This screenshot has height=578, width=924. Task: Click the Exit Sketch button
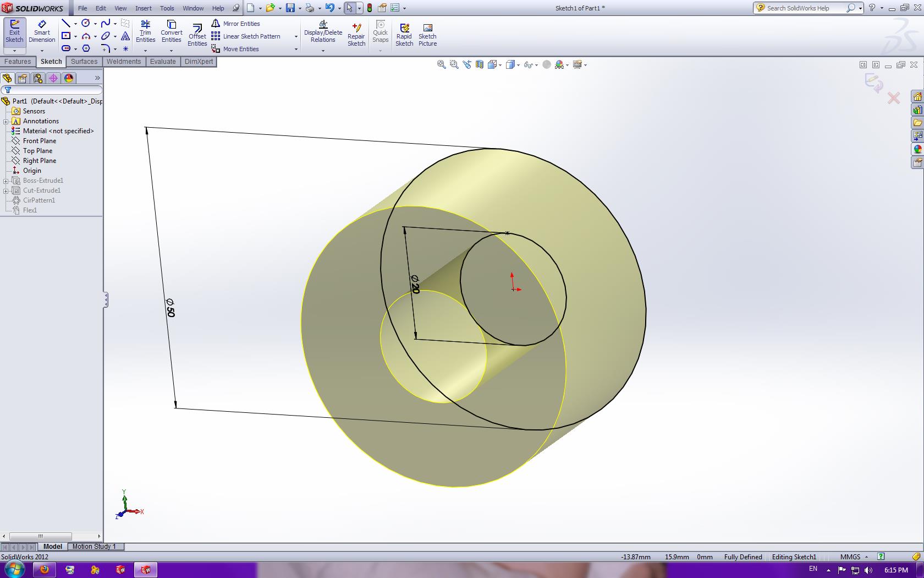click(14, 31)
